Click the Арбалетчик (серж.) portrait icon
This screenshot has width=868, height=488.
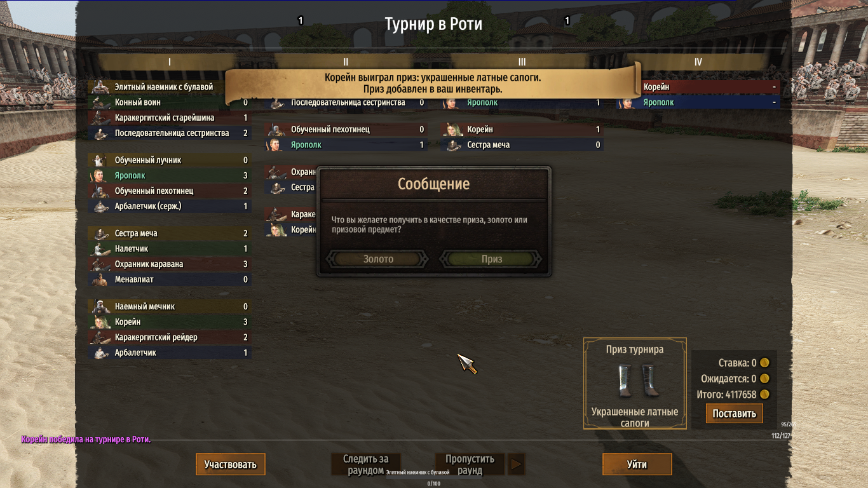99,207
